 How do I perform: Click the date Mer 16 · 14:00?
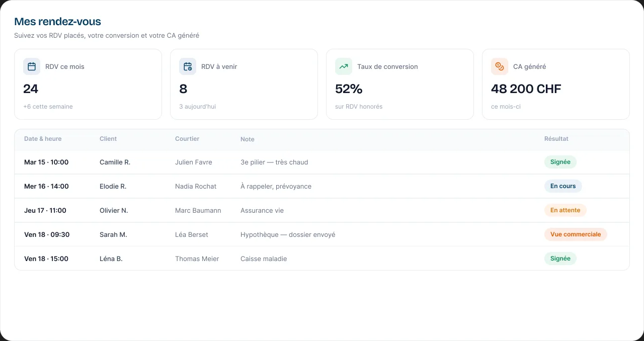[x=46, y=187]
